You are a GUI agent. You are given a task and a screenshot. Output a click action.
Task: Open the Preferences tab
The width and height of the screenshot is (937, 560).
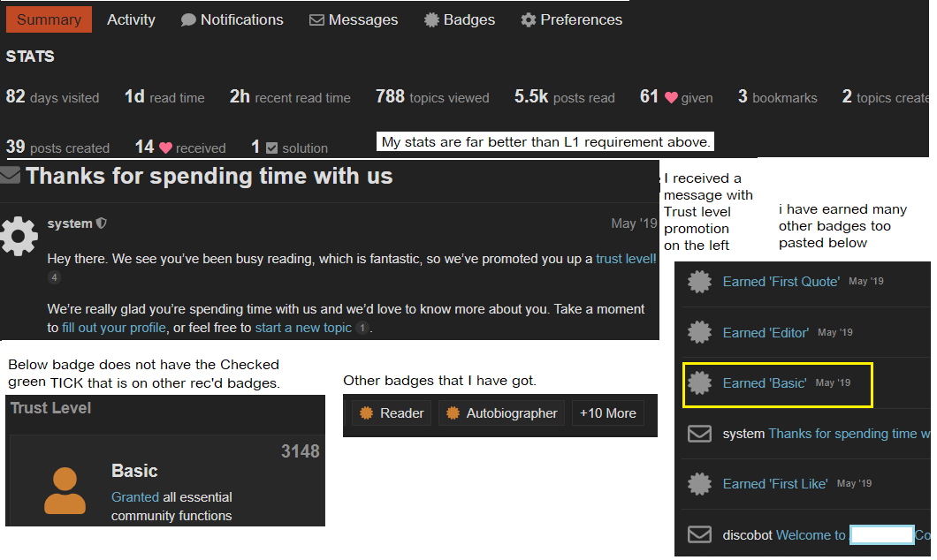pos(571,19)
